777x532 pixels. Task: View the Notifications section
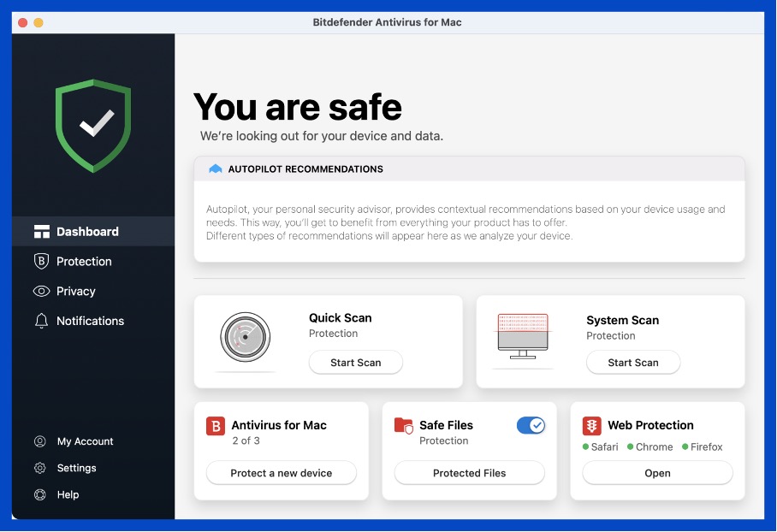90,322
